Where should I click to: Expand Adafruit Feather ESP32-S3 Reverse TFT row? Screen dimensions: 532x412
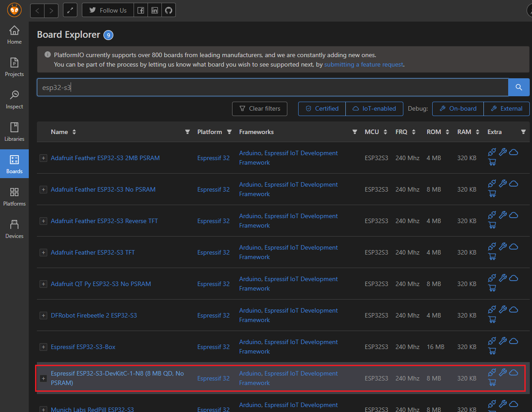point(43,221)
